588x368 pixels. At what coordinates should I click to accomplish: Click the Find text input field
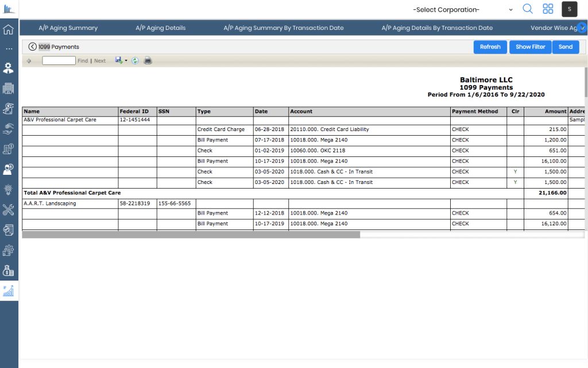[59, 60]
